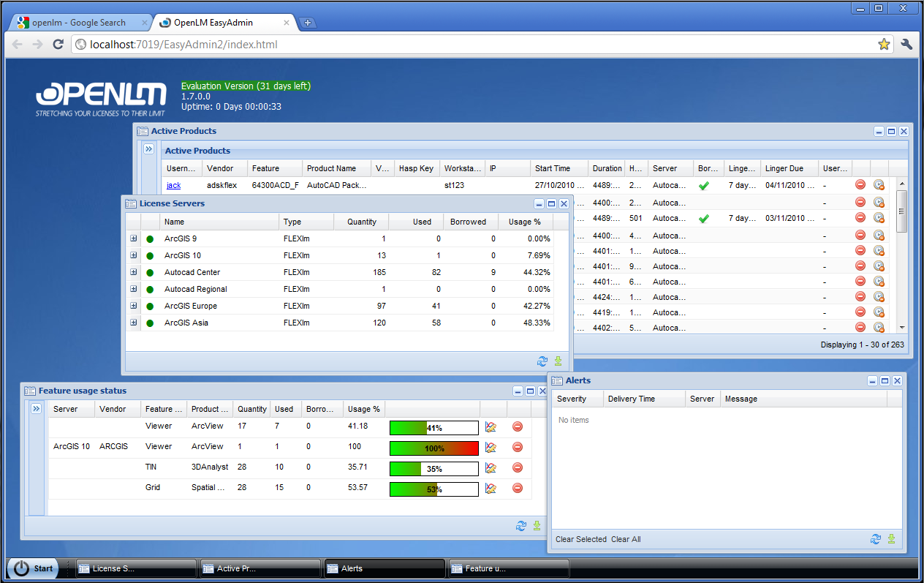
Task: Click the Feature u... taskbar item
Action: [x=509, y=568]
